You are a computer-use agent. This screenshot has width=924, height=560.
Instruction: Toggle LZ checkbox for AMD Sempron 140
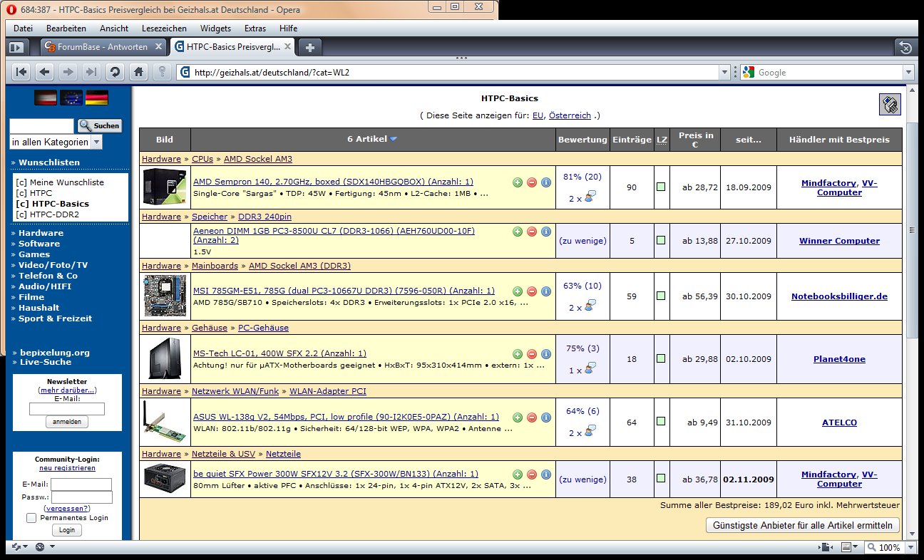point(661,187)
